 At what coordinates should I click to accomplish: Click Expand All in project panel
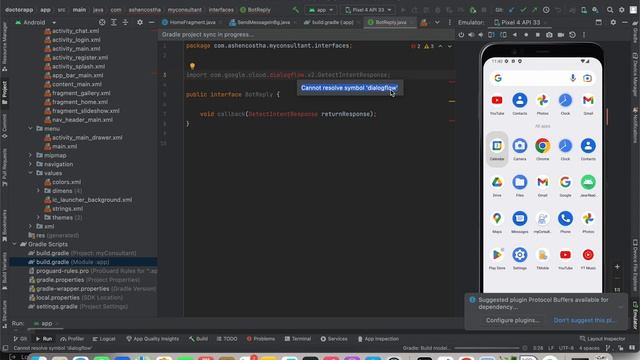coord(114,22)
